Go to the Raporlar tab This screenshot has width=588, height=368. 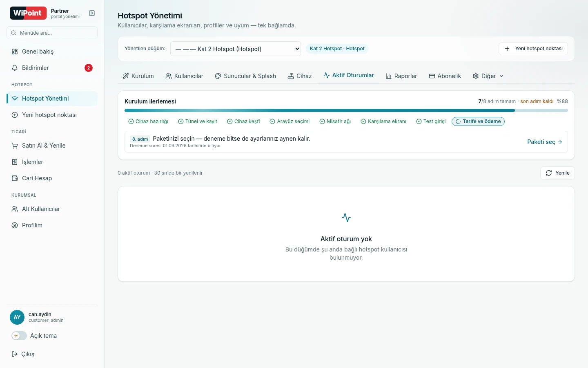pyautogui.click(x=401, y=76)
